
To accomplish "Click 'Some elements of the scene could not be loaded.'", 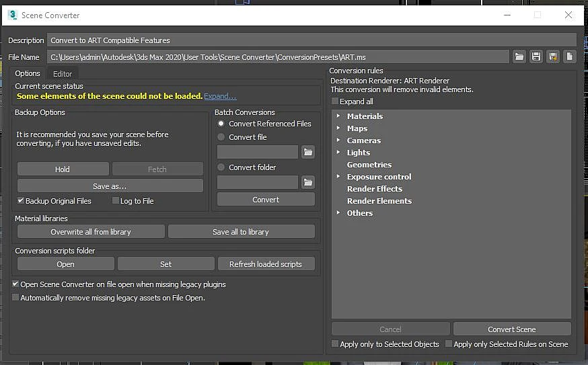I will 110,96.
